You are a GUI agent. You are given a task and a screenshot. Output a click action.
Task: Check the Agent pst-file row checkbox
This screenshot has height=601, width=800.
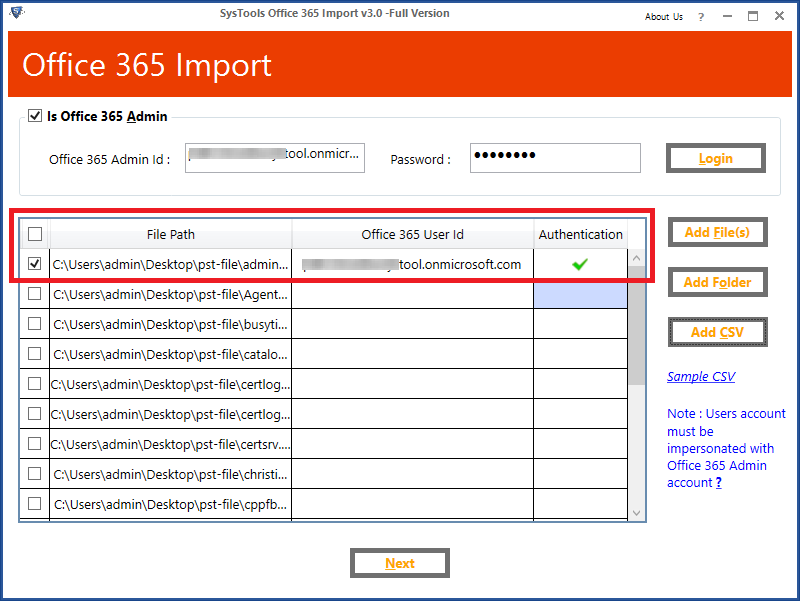click(x=35, y=294)
